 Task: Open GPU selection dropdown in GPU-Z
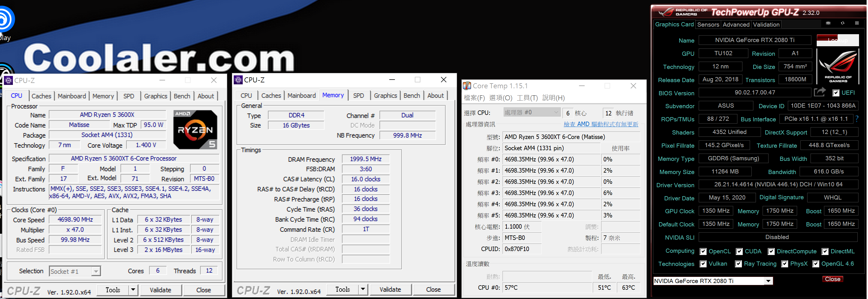[768, 281]
